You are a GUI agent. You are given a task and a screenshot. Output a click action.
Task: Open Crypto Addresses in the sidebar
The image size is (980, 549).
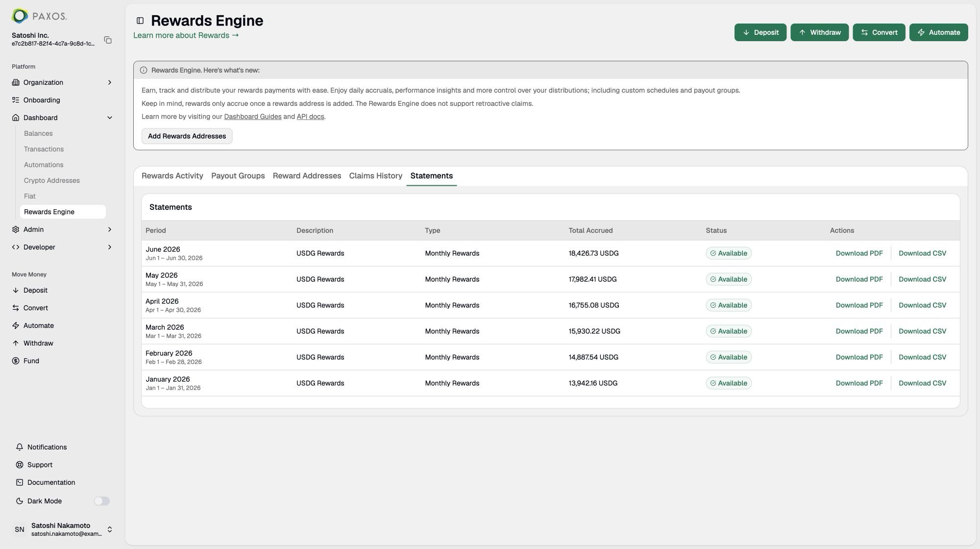(52, 180)
